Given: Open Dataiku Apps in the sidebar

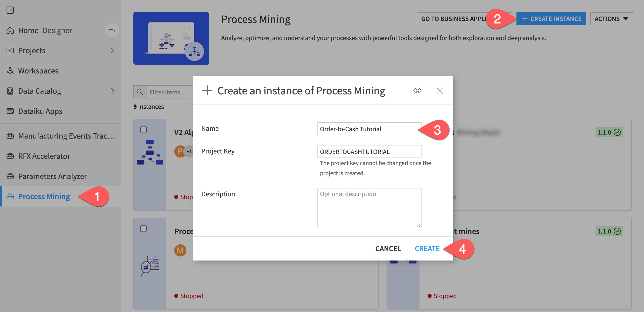Looking at the screenshot, I should tap(40, 111).
